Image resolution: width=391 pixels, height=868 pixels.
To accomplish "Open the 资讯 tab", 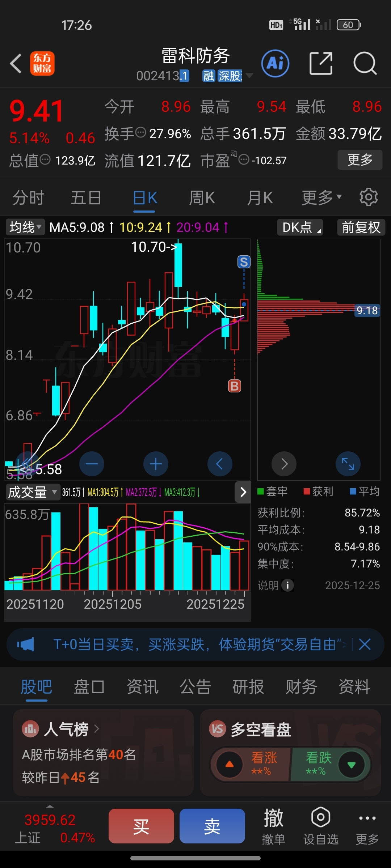I will pyautogui.click(x=142, y=686).
